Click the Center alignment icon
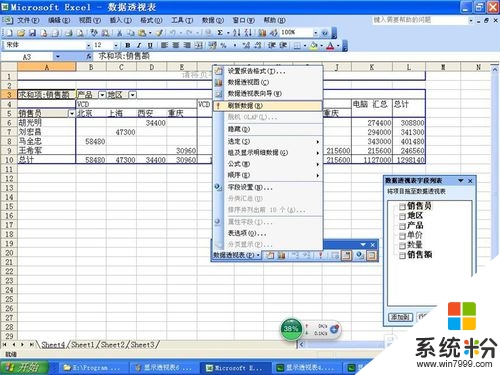500x375 pixels. point(176,45)
